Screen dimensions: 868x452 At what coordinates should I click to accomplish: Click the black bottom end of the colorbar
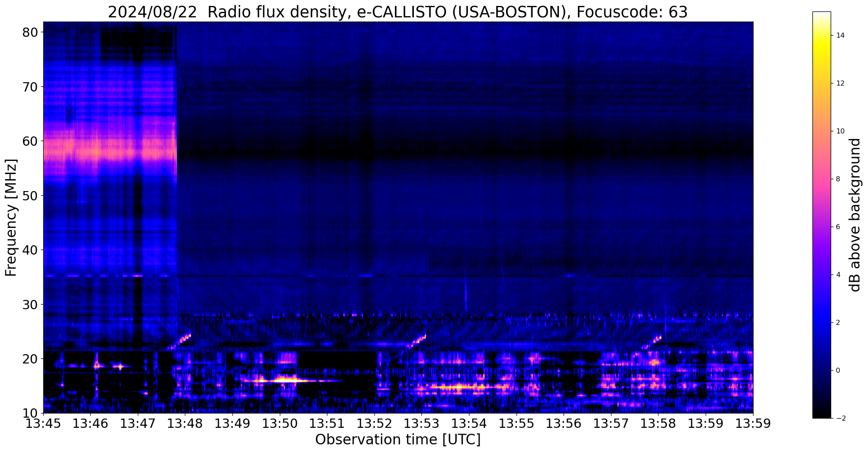pyautogui.click(x=821, y=414)
